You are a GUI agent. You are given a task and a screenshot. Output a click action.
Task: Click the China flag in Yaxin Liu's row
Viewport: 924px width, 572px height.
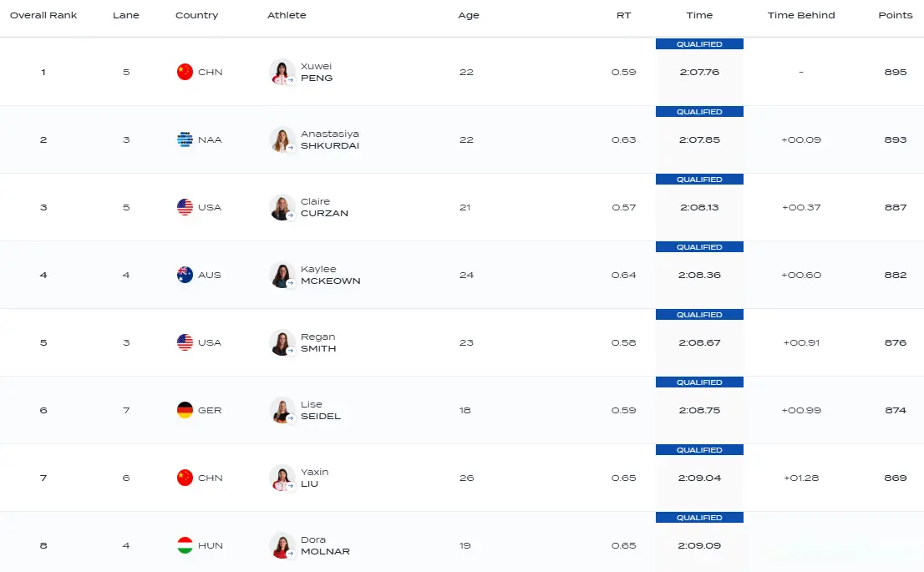pos(185,478)
